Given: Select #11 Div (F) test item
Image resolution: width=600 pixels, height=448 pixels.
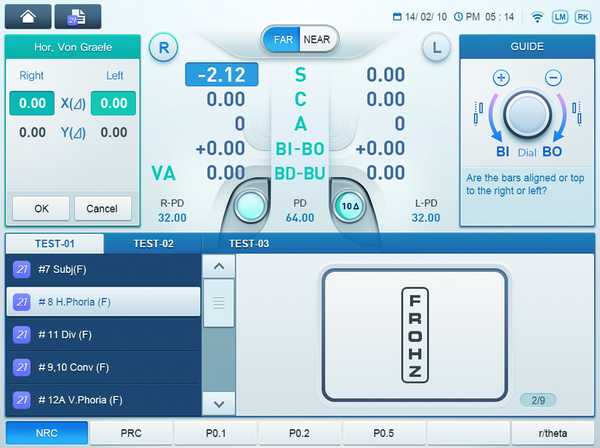Looking at the screenshot, I should [102, 334].
